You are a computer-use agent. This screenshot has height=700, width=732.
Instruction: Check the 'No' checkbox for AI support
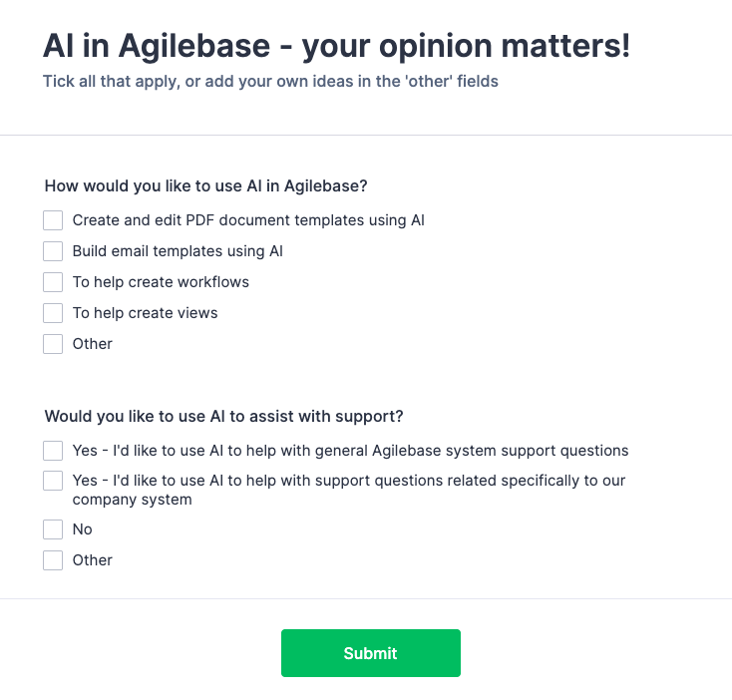(53, 529)
